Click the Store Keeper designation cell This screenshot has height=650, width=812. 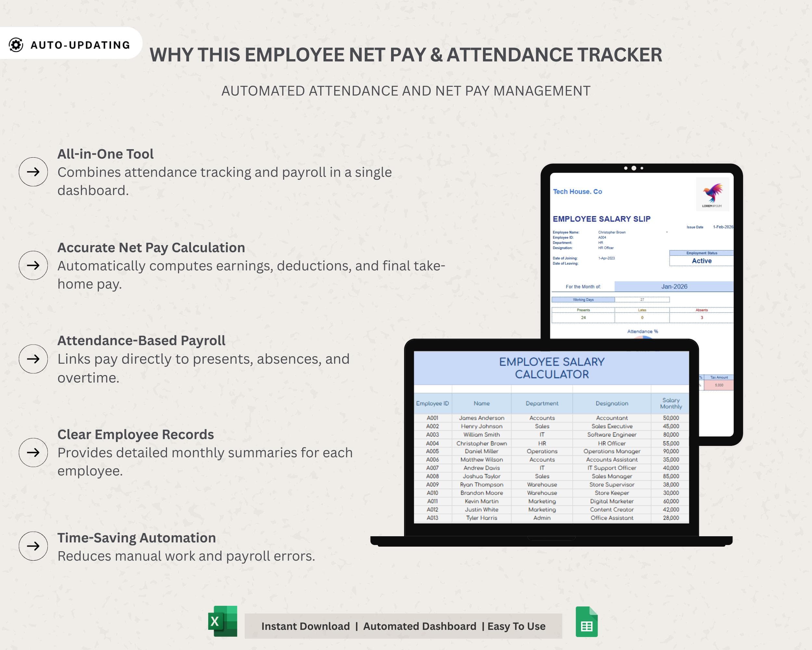click(x=612, y=493)
